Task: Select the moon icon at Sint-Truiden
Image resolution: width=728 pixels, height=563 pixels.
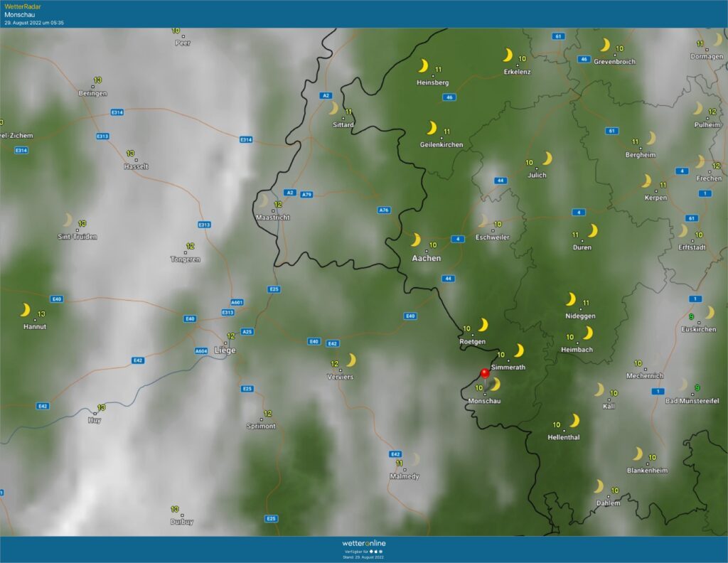Action: [68, 220]
